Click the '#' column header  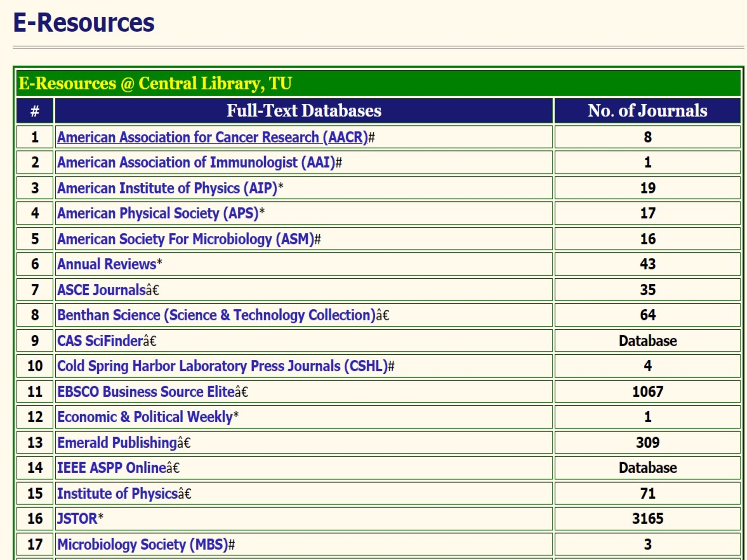pos(35,111)
